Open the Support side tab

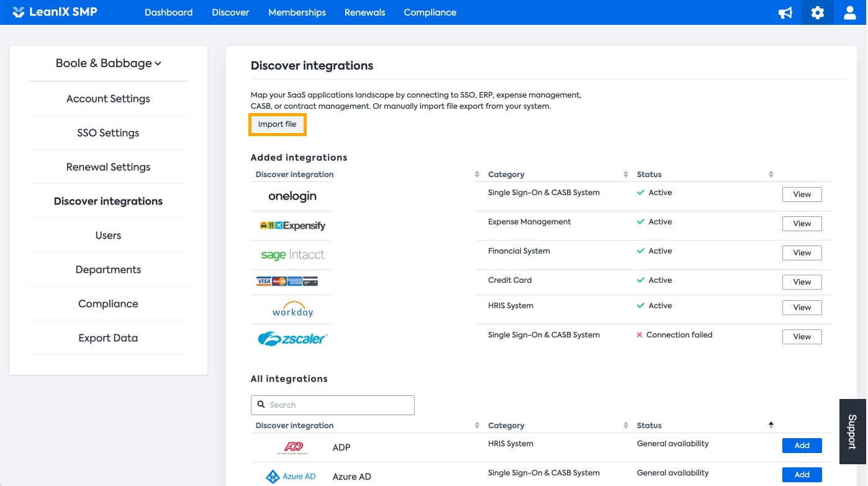tap(852, 431)
